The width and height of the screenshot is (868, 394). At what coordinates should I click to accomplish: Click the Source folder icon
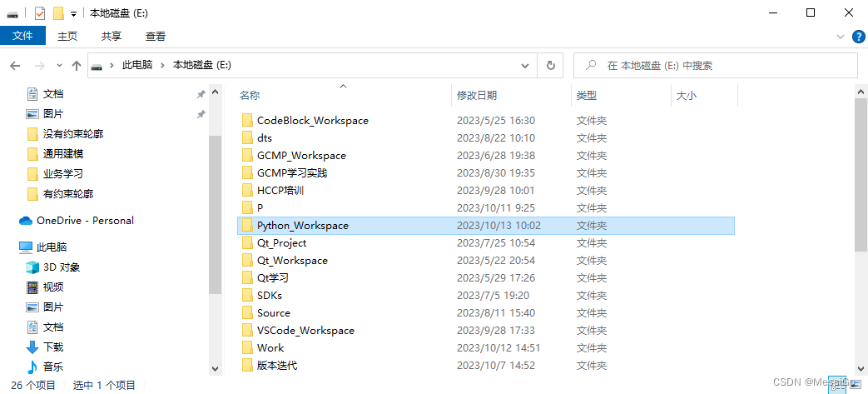coord(247,313)
